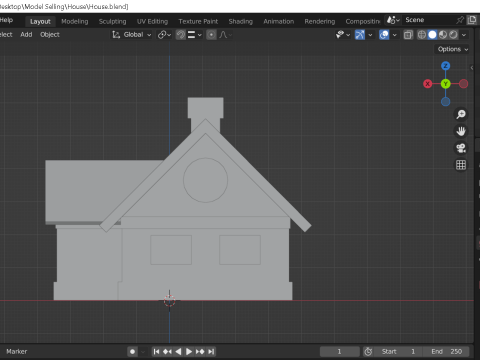Switch to solid viewport shading
Viewport: 480px width, 360px height.
432,35
